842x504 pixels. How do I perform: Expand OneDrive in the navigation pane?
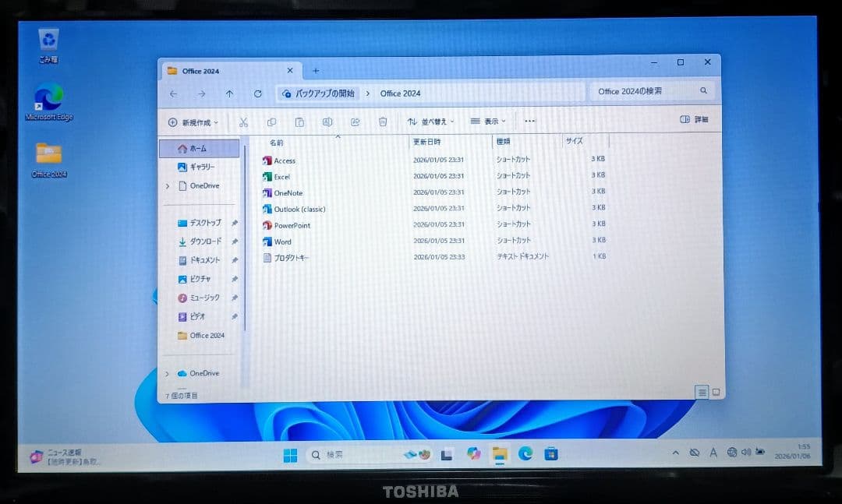[168, 185]
